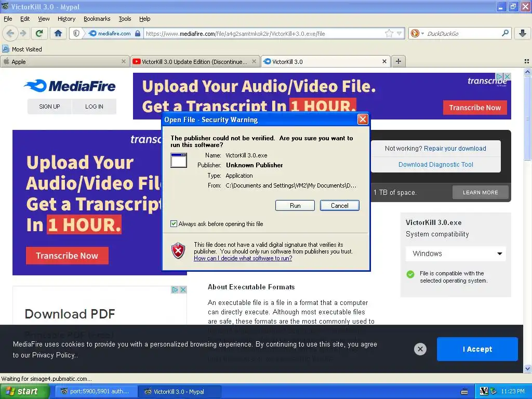
Task: Click the red shield warning icon
Action: pyautogui.click(x=178, y=251)
